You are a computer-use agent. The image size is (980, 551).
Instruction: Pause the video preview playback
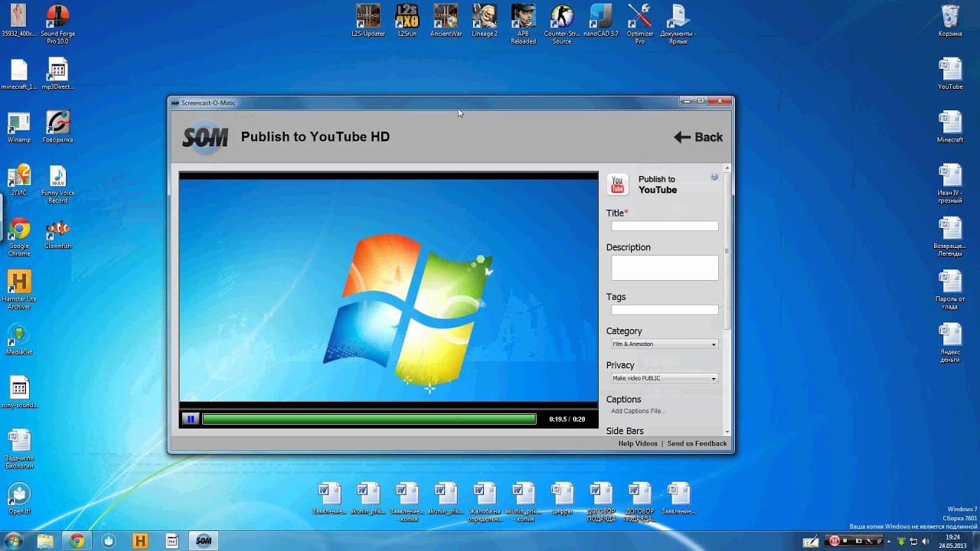pos(191,419)
